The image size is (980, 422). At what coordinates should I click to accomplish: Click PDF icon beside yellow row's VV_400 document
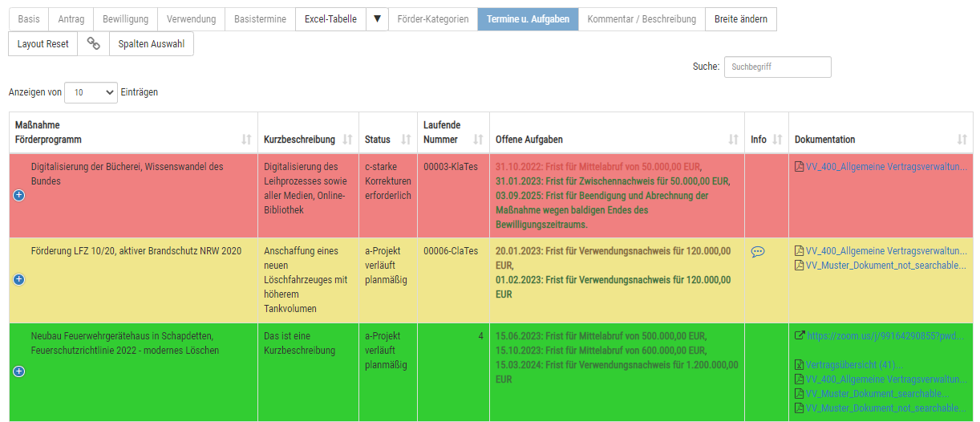point(799,251)
